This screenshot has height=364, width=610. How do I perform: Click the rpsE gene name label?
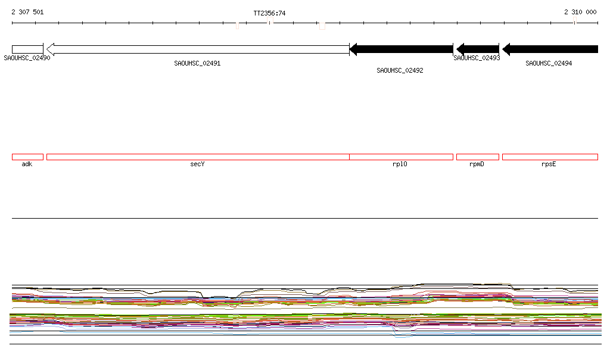point(549,164)
